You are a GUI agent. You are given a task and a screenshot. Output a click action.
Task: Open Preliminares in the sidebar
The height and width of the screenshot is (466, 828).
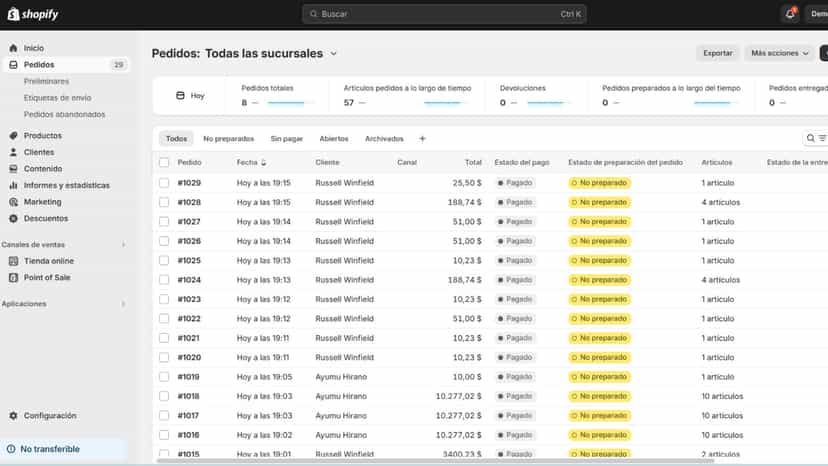46,81
